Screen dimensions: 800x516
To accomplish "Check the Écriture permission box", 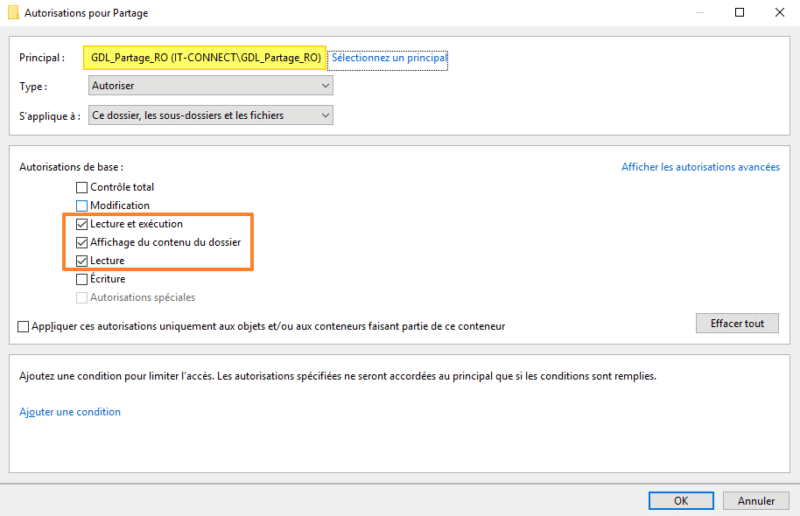I will tap(82, 279).
